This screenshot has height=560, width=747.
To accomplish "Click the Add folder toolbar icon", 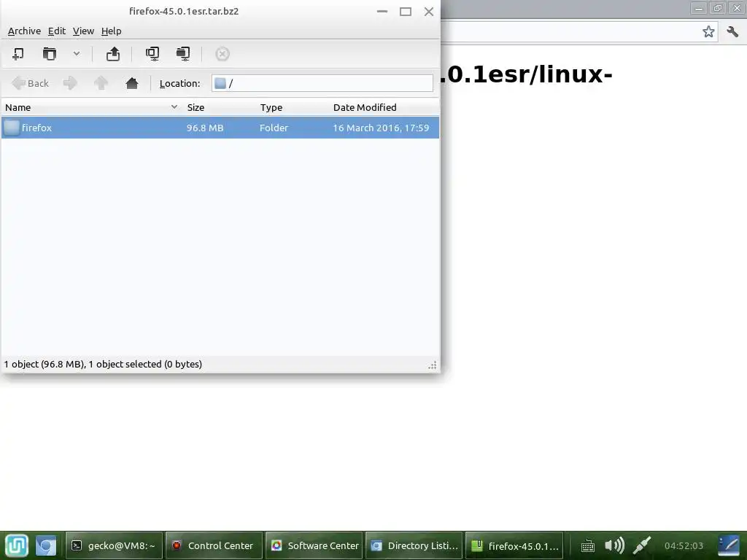I will [183, 54].
